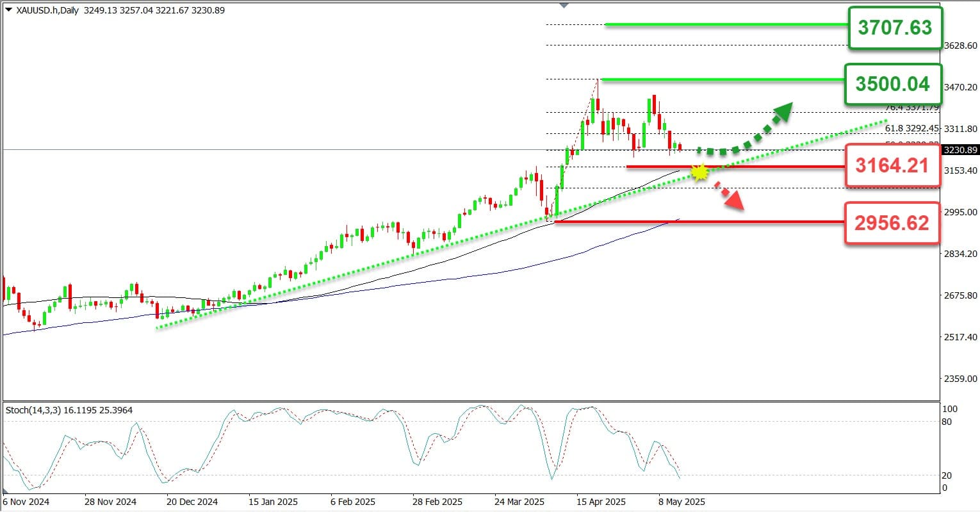
Task: Click the Stochastic 80 level label
Action: (x=947, y=422)
